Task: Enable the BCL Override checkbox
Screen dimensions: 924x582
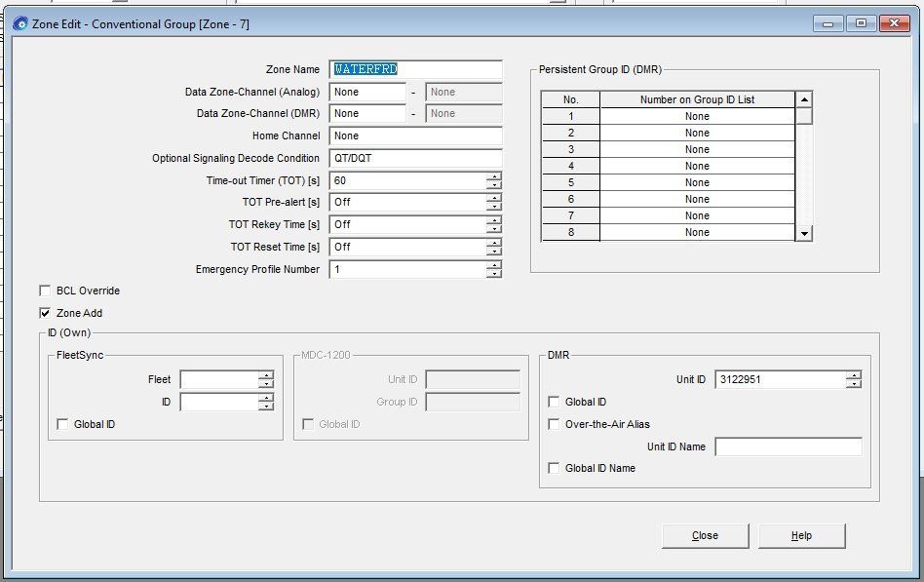Action: (45, 291)
